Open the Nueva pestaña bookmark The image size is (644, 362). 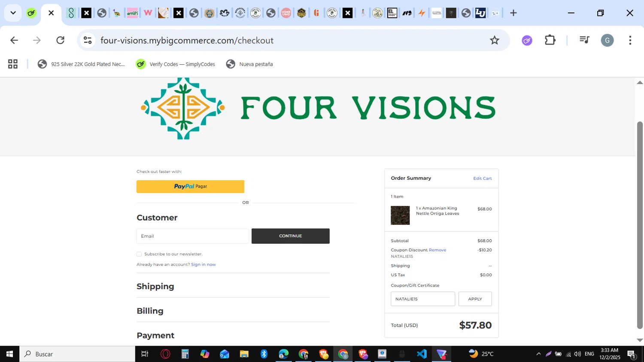(x=249, y=64)
